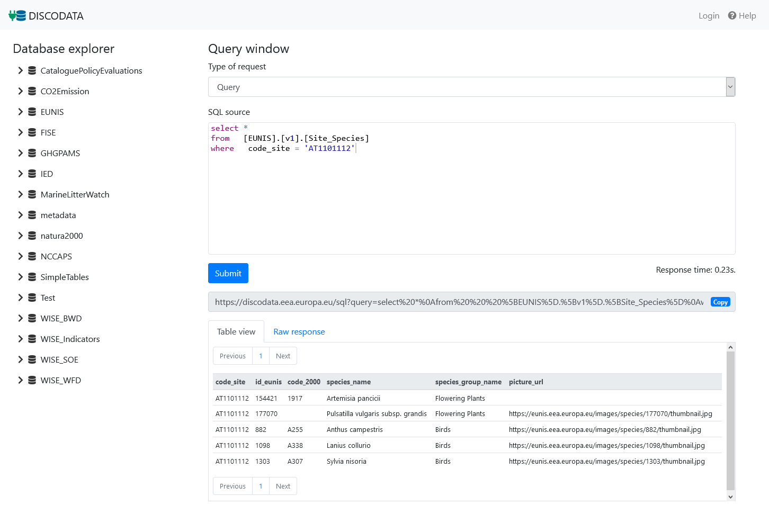769x532 pixels.
Task: Click the results scrollbar down arrow
Action: (731, 497)
